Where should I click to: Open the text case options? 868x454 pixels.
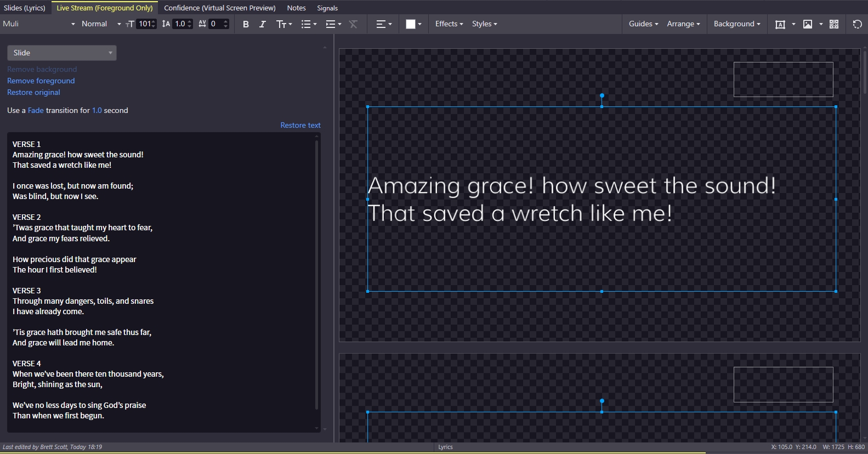284,24
